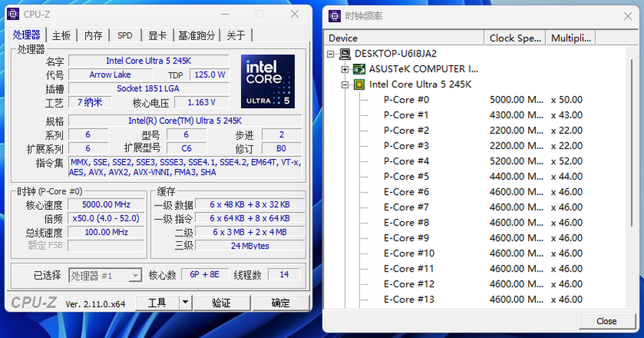Open the 关于 tab
Image resolution: width=644 pixels, height=338 pixels.
pos(235,35)
